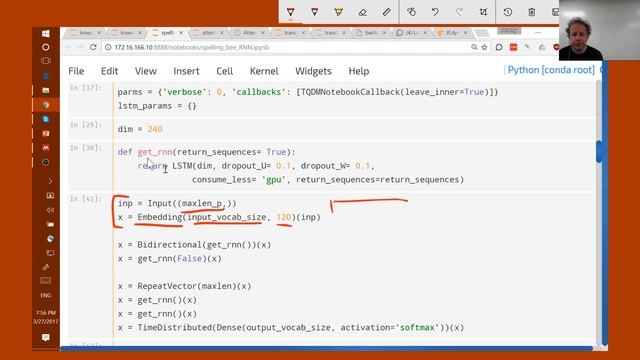The height and width of the screenshot is (360, 640).
Task: Toggle touch writing in ink toolbar
Action: [x=411, y=12]
